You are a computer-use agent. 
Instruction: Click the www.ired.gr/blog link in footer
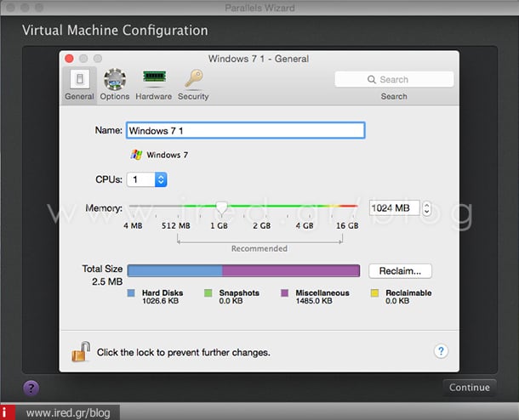[x=68, y=412]
